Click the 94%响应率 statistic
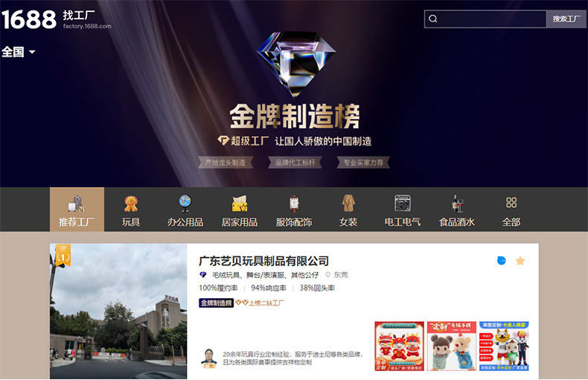 pos(269,288)
